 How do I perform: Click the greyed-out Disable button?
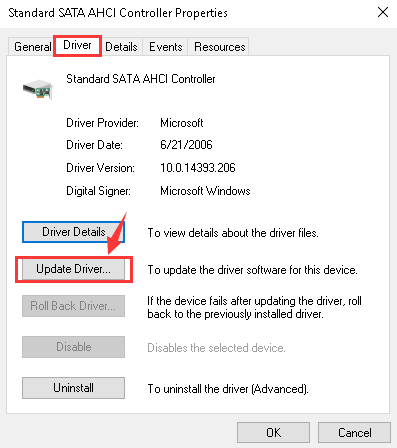(73, 347)
